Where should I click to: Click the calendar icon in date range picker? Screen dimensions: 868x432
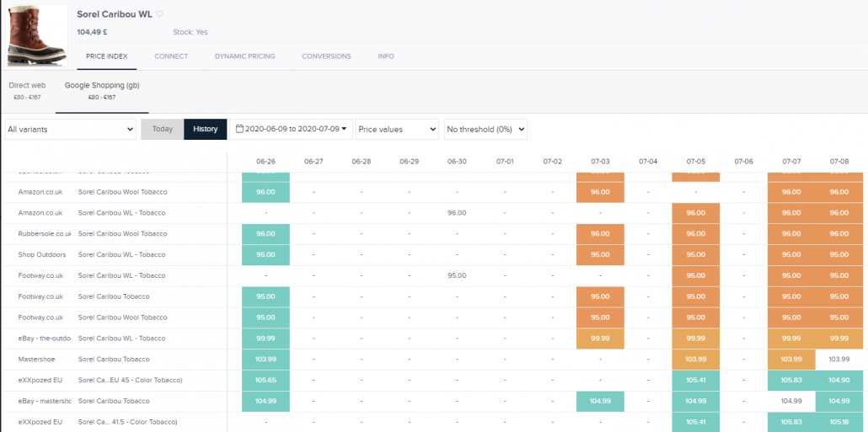click(239, 129)
